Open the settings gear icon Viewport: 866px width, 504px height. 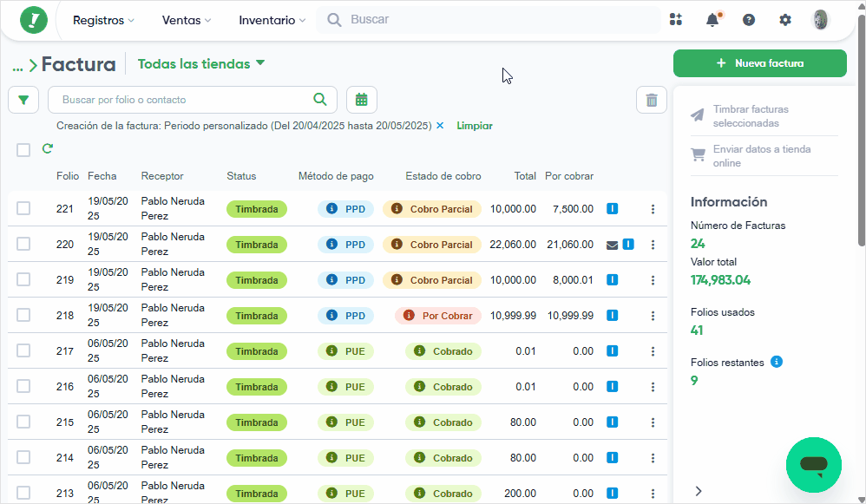784,20
